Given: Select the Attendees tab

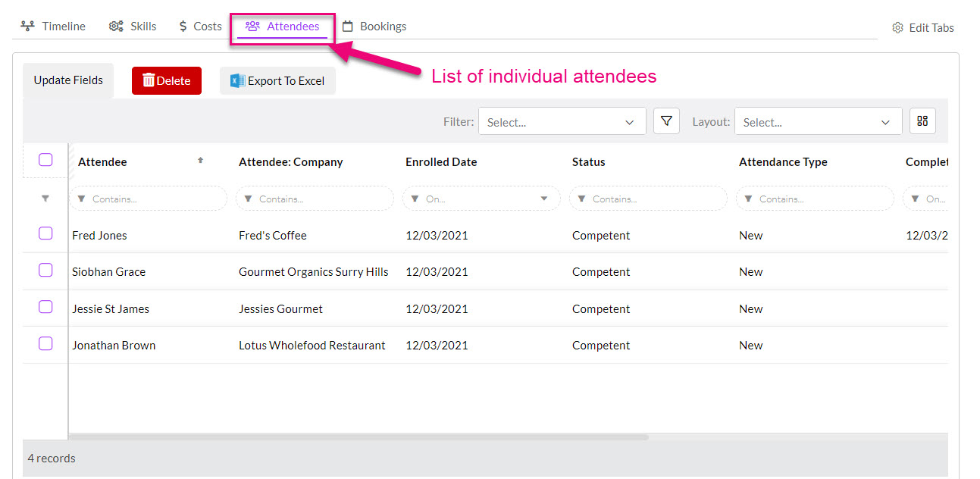Looking at the screenshot, I should [283, 27].
